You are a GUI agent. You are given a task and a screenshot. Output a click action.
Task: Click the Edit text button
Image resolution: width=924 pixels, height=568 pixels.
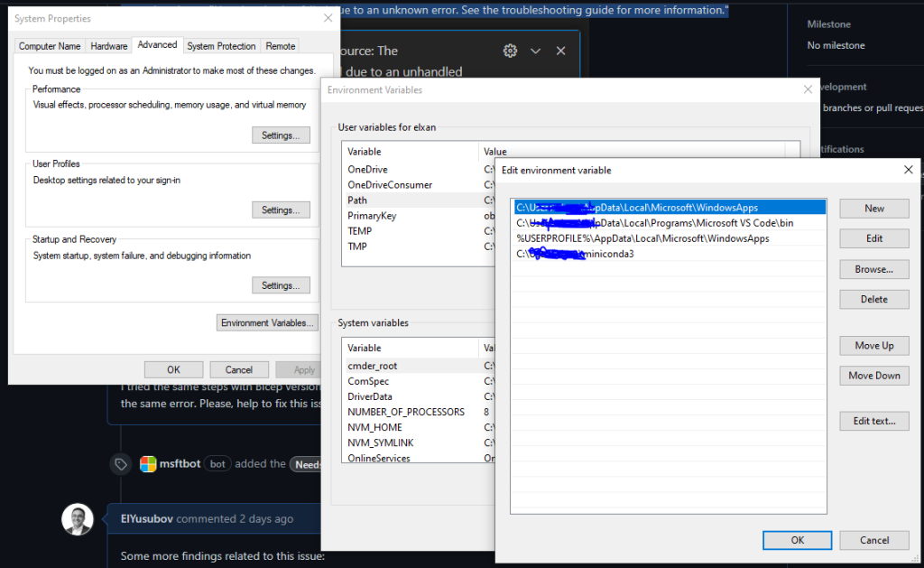click(x=874, y=421)
